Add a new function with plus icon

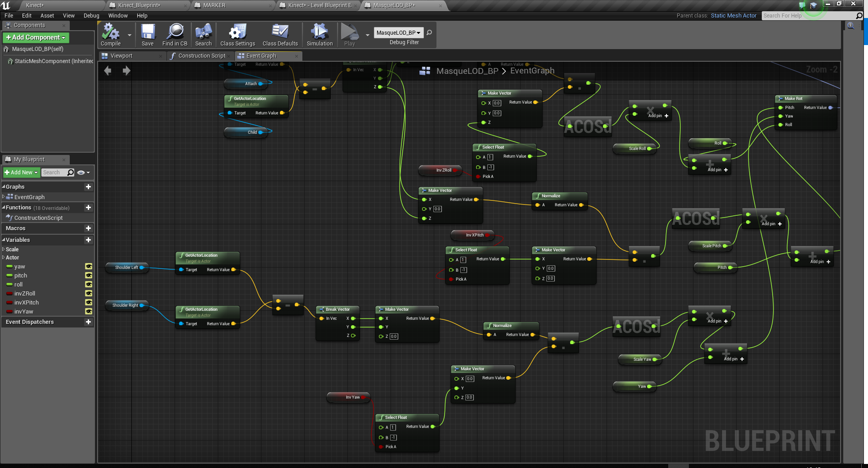pos(88,207)
